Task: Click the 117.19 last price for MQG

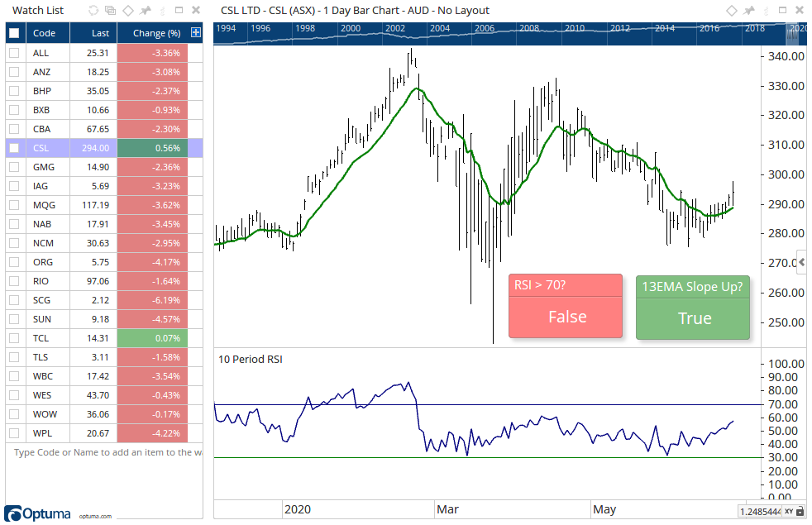Action: [x=95, y=205]
